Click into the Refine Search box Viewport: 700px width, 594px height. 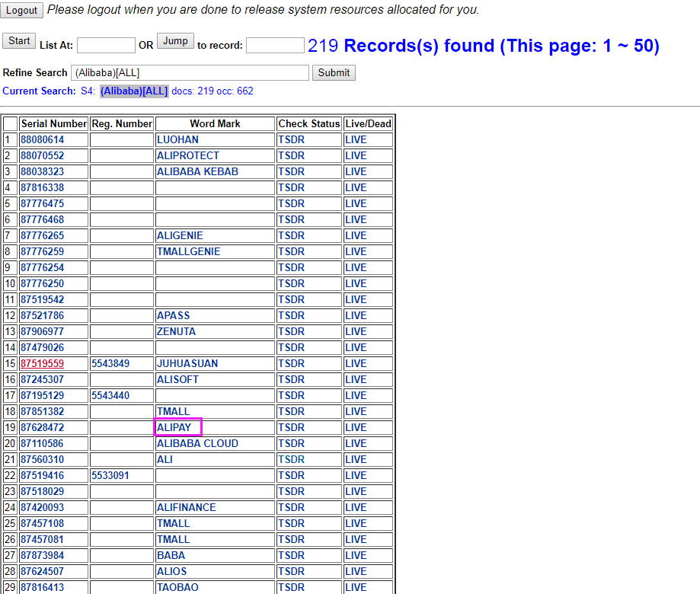(x=190, y=73)
